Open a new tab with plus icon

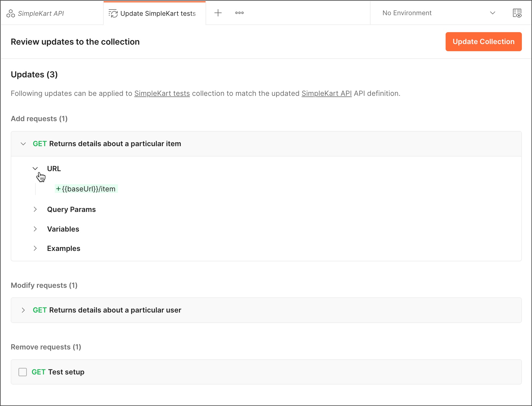click(218, 13)
